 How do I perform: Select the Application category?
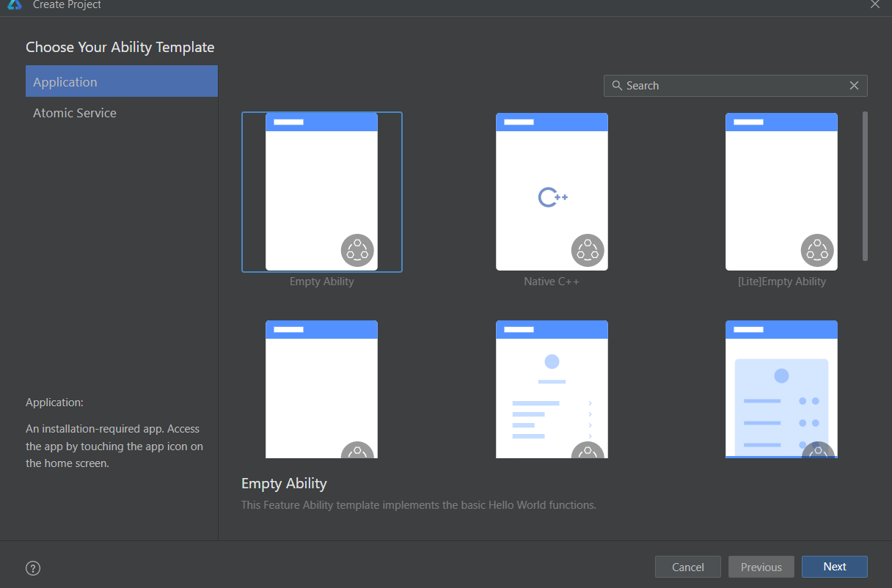tap(122, 81)
